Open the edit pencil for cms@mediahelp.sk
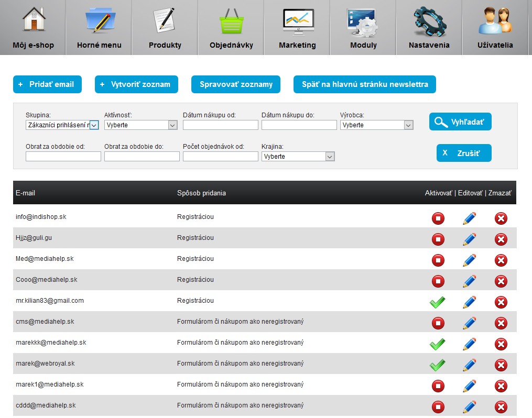 pos(470,323)
